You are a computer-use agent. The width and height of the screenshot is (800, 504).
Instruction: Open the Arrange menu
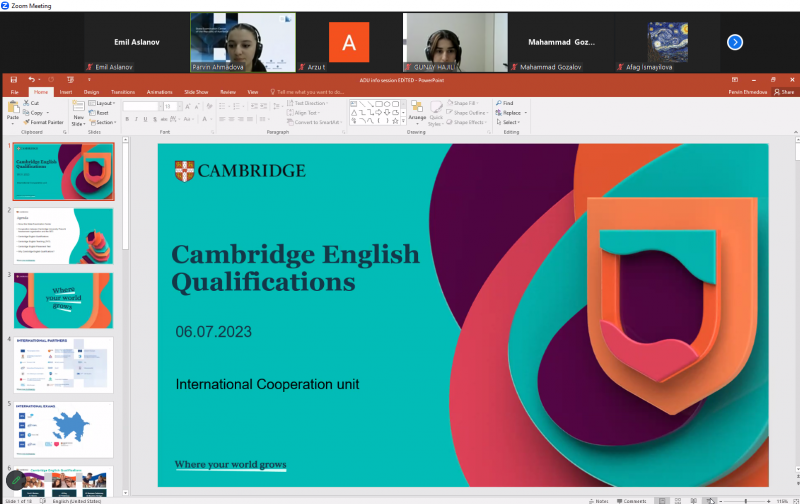click(417, 112)
